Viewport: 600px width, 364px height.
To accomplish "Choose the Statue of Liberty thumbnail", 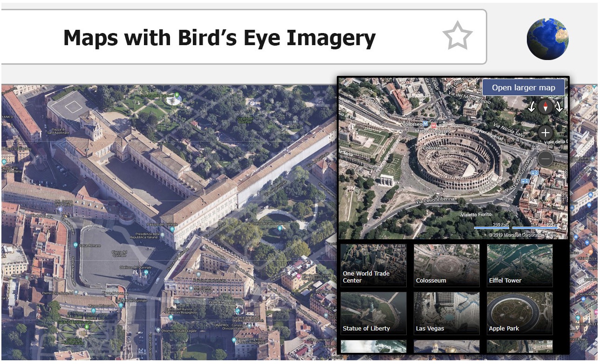I will point(374,313).
